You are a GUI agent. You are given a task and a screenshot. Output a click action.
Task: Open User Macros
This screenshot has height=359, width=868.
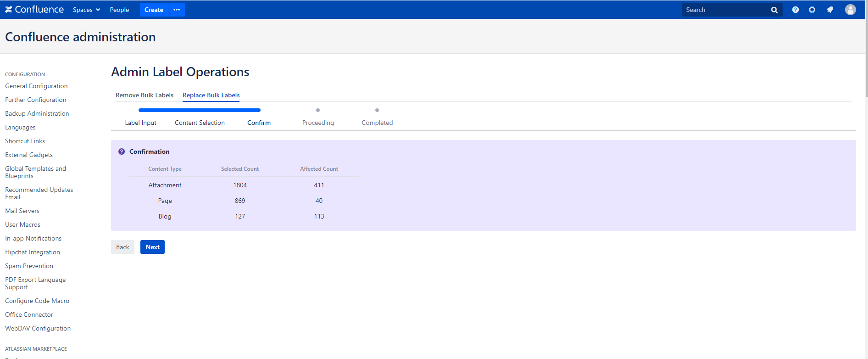[22, 224]
